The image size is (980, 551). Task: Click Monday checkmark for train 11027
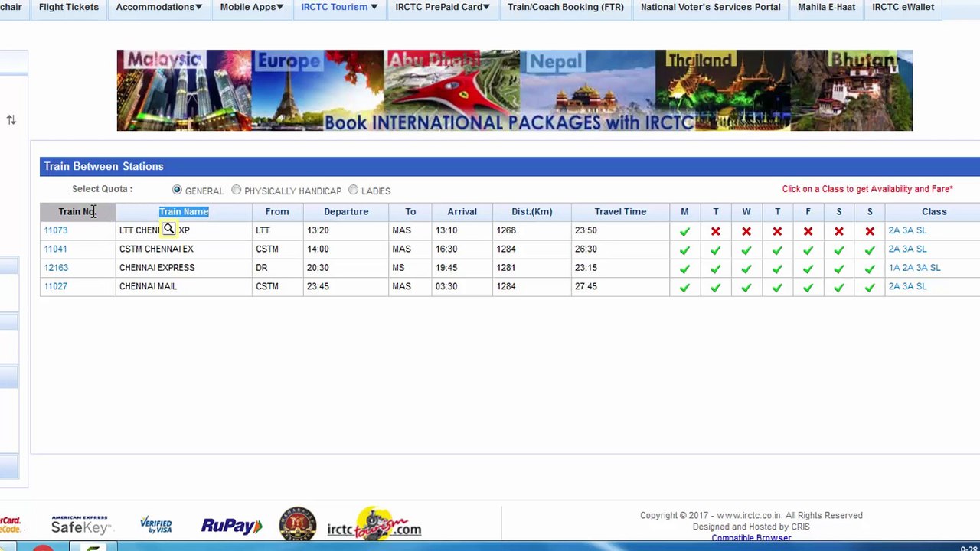[684, 288]
